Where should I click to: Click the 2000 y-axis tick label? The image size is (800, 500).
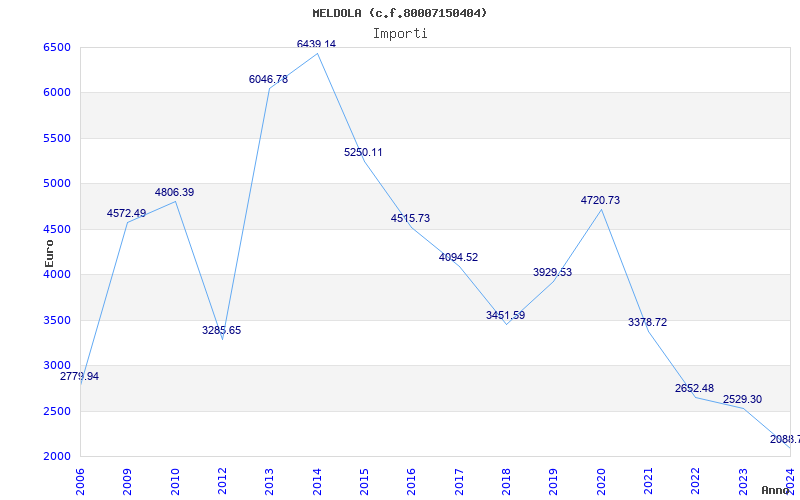coord(56,457)
